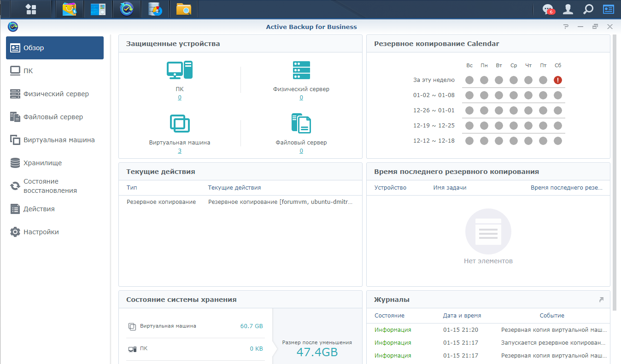Click Wednesday dot in 01-02 ~ 01-08 row
Screen dimensions: 621x364
tap(514, 95)
